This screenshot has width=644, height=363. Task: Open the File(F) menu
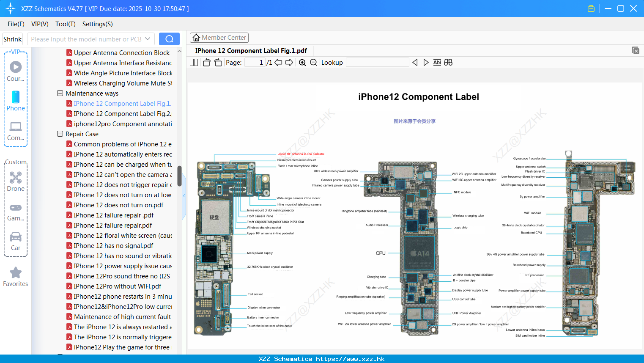16,24
